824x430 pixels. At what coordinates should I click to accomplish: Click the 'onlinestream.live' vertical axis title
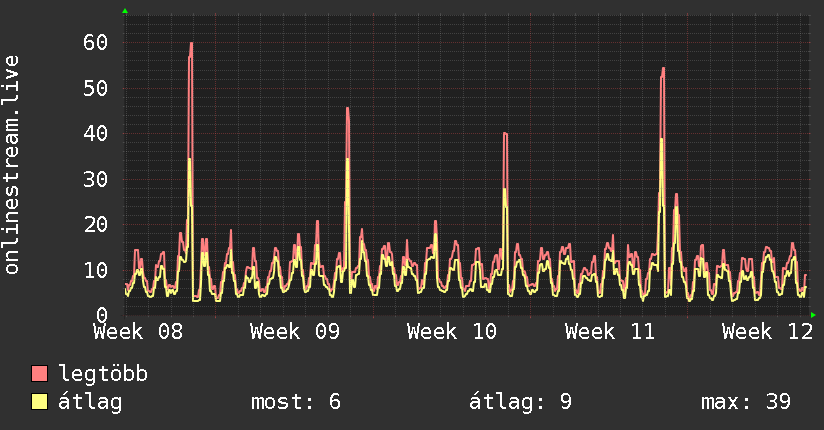click(11, 165)
